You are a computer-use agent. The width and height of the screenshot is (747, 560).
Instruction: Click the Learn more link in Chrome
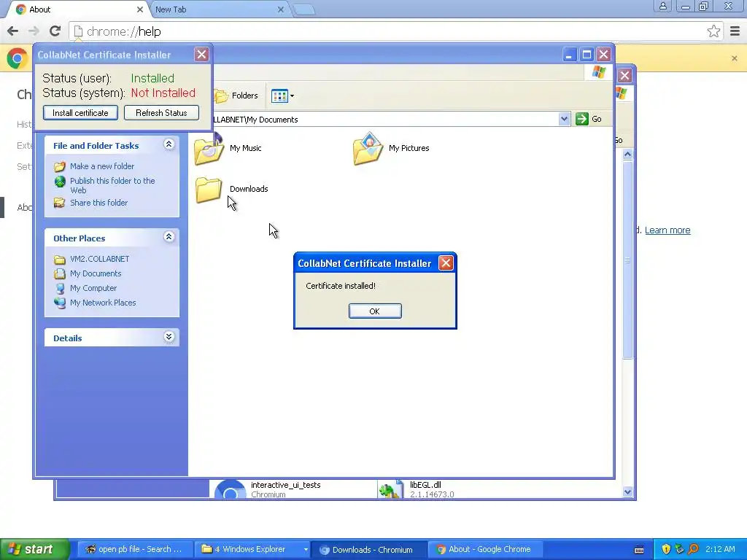[x=667, y=230]
